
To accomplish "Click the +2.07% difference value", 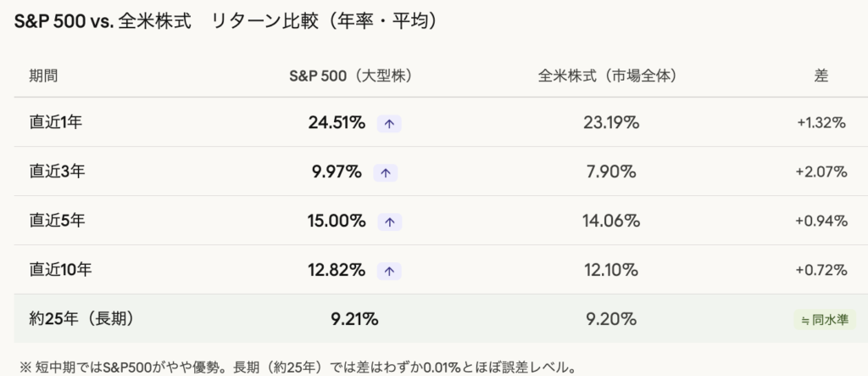I will click(821, 172).
